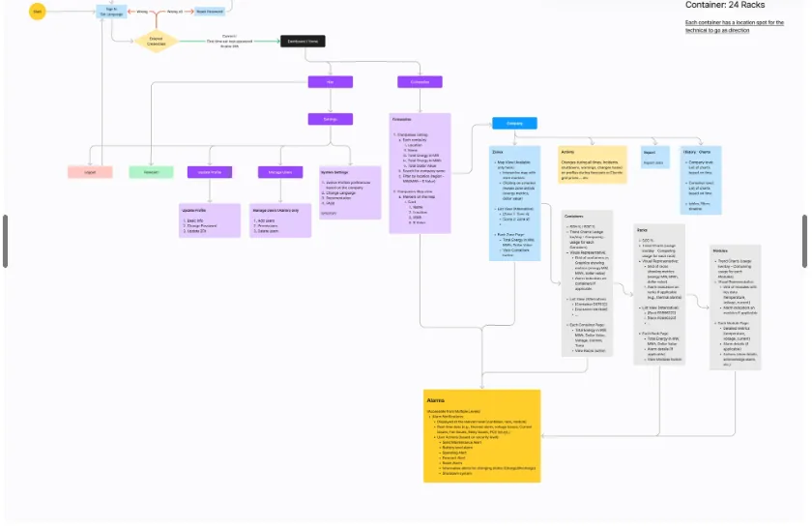Select the gray Containers card
Image resolution: width=812 pixels, height=527 pixels.
tap(588, 283)
